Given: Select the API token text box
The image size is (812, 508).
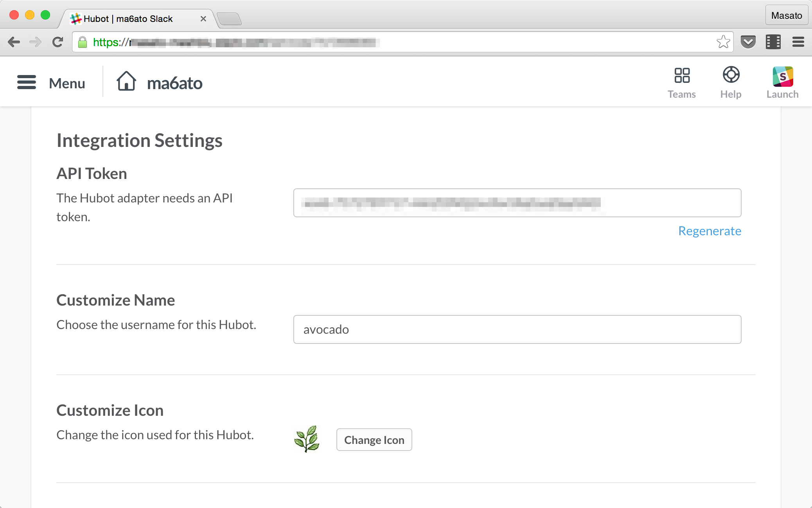Looking at the screenshot, I should pyautogui.click(x=517, y=203).
